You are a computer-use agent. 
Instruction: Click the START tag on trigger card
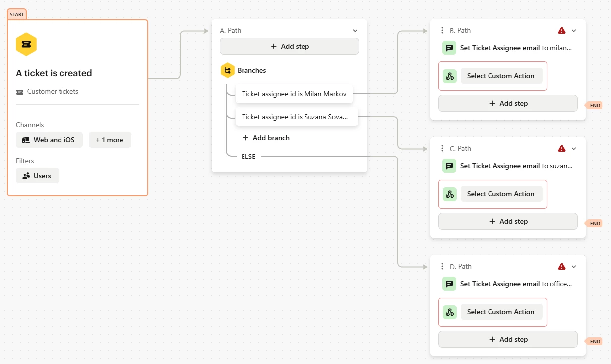point(17,14)
